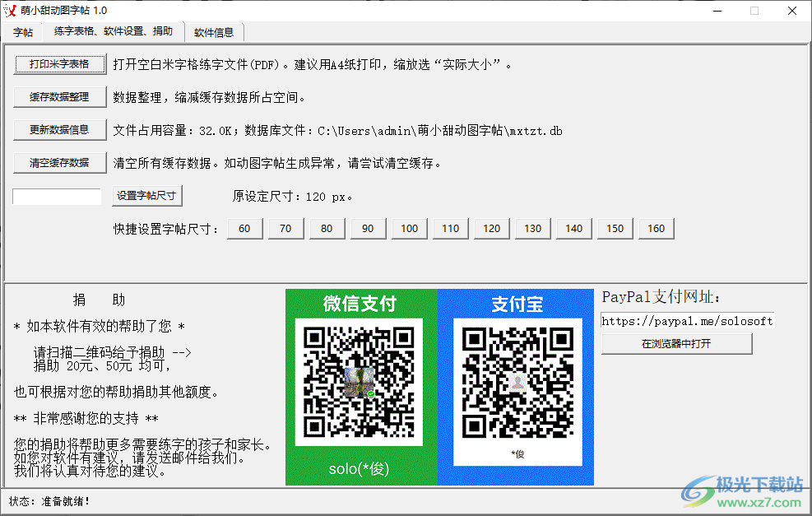Click the Alipay QR code

pos(517,383)
